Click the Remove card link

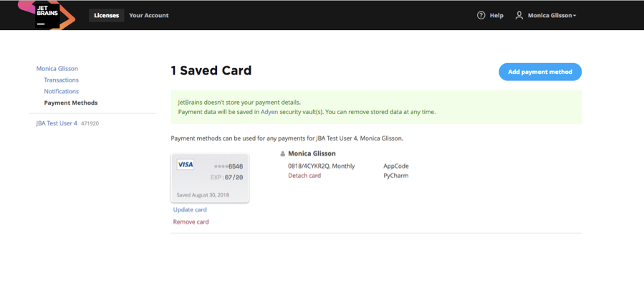(x=191, y=222)
